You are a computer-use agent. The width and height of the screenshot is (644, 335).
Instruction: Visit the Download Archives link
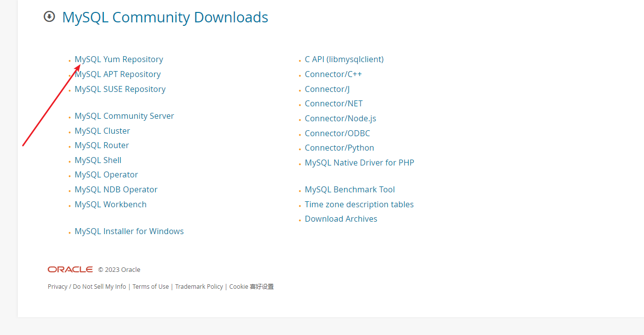[341, 219]
